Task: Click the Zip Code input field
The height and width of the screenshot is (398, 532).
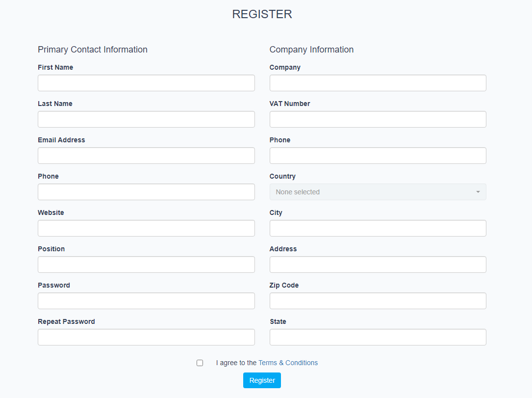Action: tap(378, 301)
